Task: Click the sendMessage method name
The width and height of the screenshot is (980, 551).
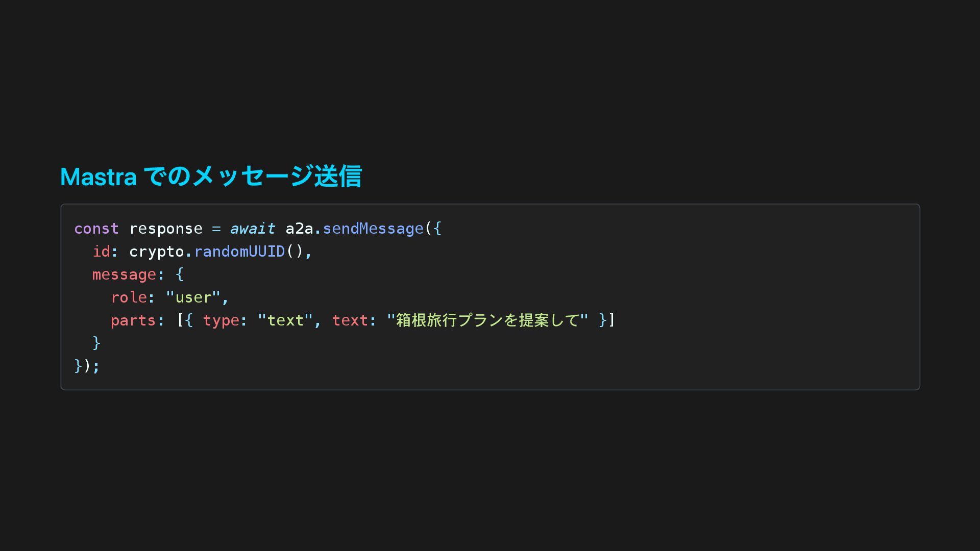Action: (x=373, y=229)
